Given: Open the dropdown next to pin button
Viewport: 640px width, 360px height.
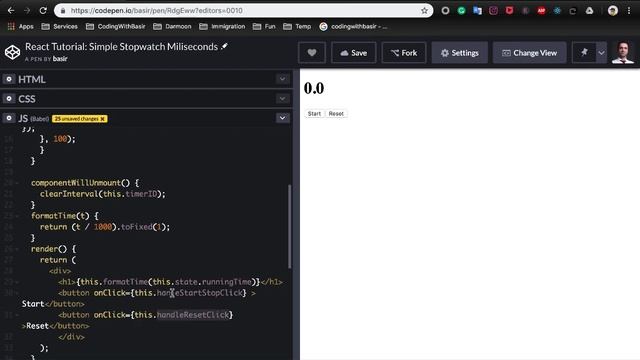Looking at the screenshot, I should click(x=601, y=53).
